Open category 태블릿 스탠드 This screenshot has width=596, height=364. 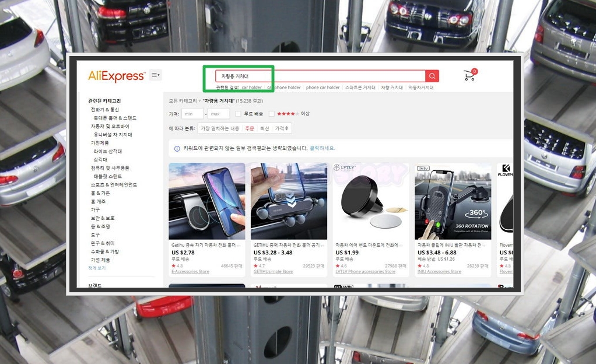[107, 177]
